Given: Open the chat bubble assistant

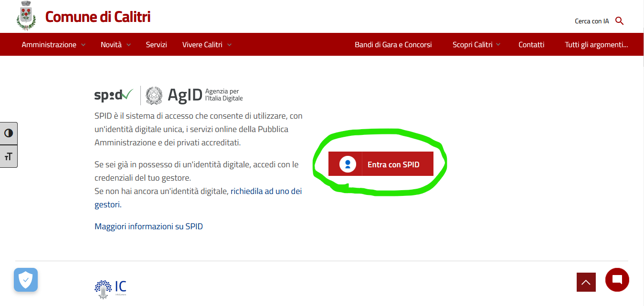Looking at the screenshot, I should (x=617, y=280).
